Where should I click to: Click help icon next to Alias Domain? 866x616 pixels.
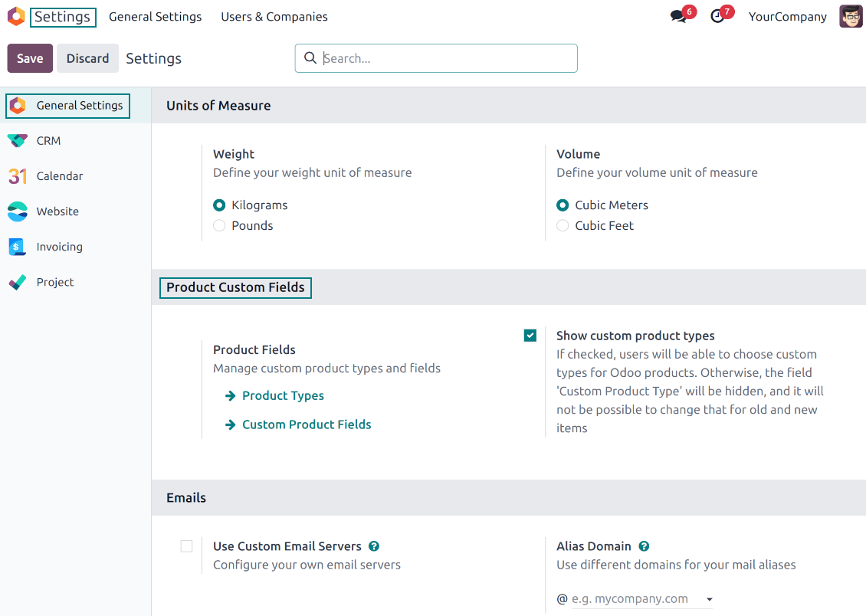(644, 546)
